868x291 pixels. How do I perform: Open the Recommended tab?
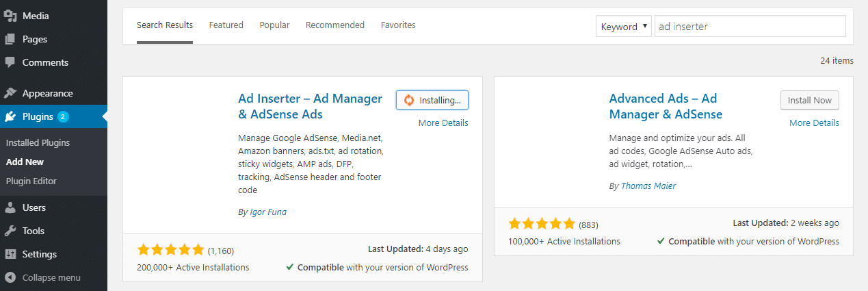[334, 25]
